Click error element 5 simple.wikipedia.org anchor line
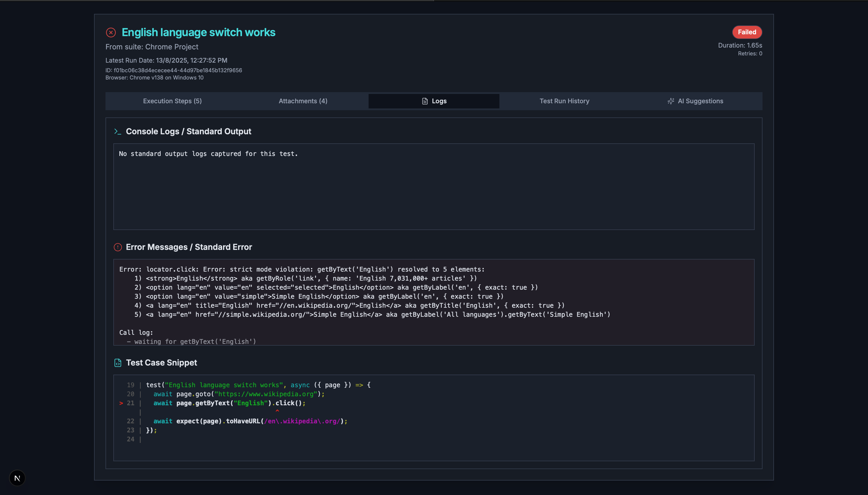Viewport: 868px width, 495px height. pos(372,314)
